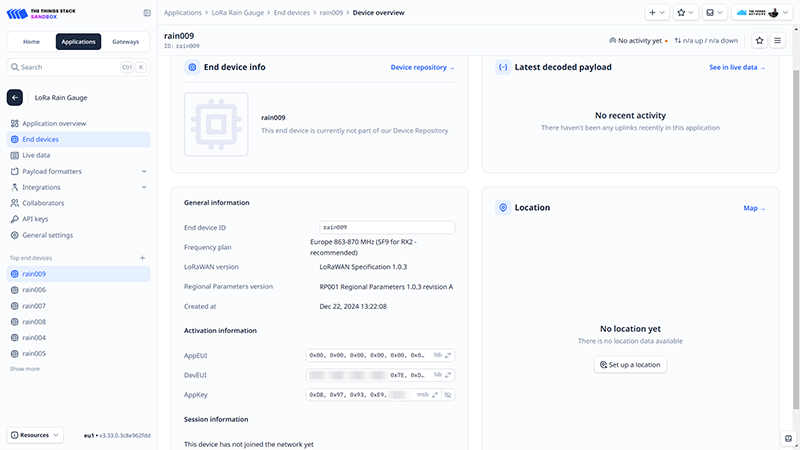Click the support icon at bottom right
The image size is (800, 450).
click(x=788, y=438)
